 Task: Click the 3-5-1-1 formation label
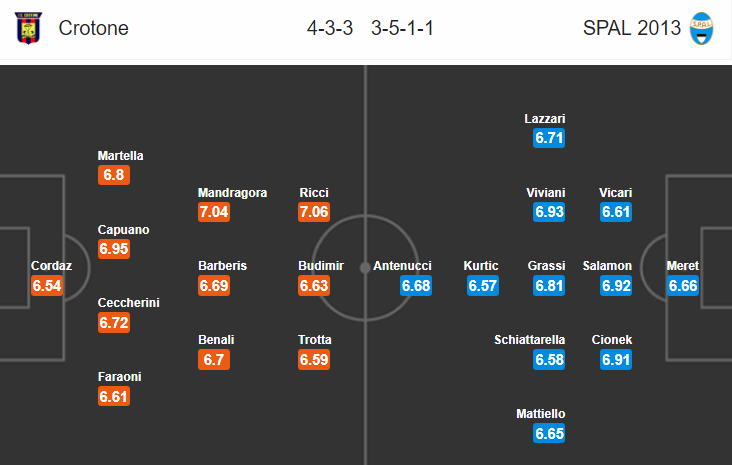click(x=402, y=28)
